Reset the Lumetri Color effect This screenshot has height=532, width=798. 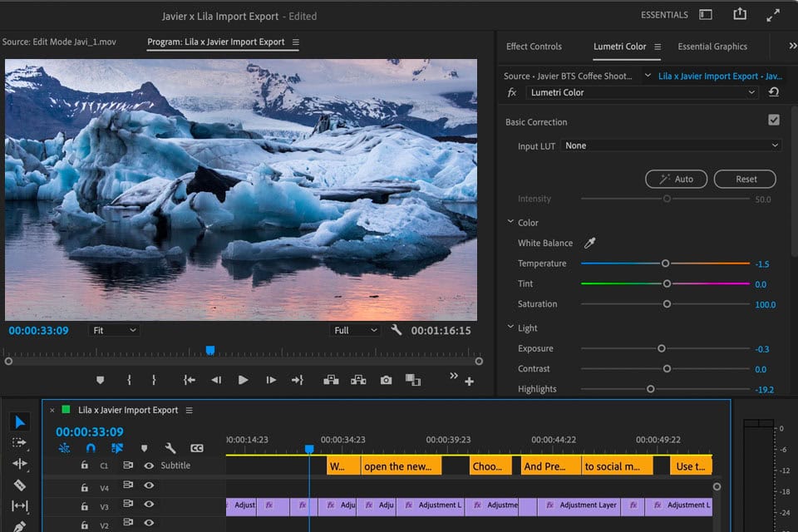click(x=774, y=92)
